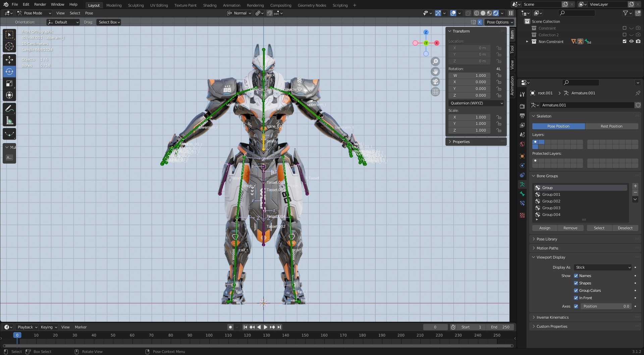
Task: Open Tool properties tab wrench icon
Action: click(522, 94)
